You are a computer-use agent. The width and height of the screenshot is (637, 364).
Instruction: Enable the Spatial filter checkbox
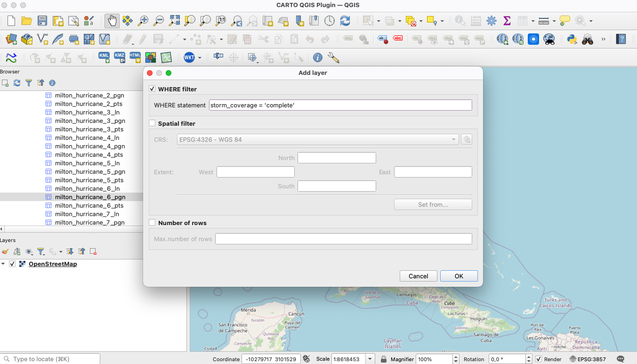coord(152,123)
